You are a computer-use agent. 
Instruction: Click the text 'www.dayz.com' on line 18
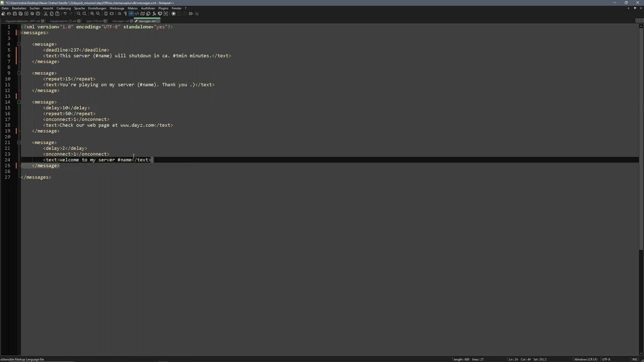coord(137,125)
